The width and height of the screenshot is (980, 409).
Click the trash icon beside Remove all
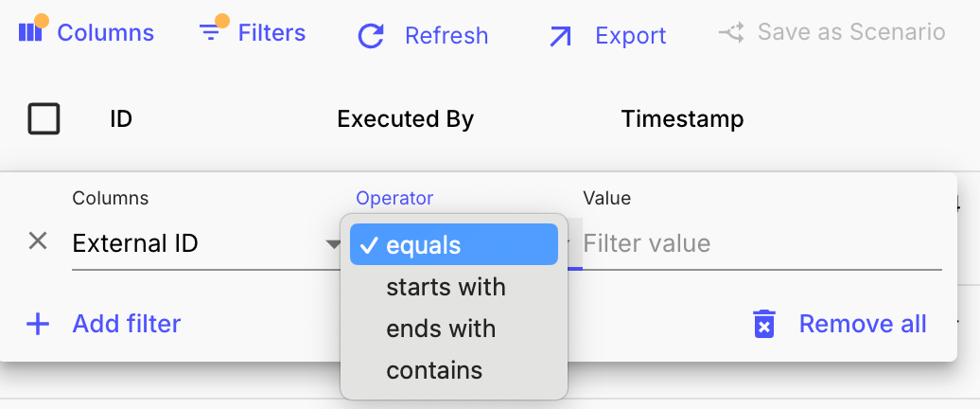[764, 324]
